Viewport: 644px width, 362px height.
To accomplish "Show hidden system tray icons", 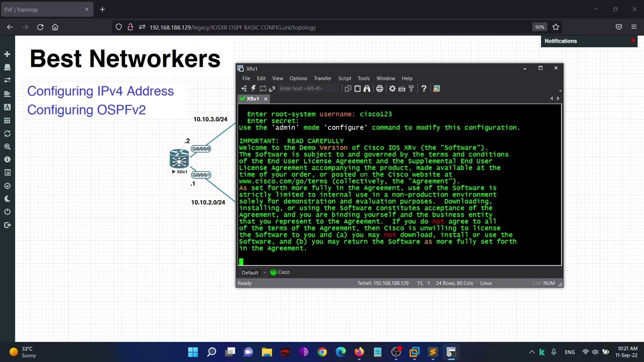I will tap(531, 352).
